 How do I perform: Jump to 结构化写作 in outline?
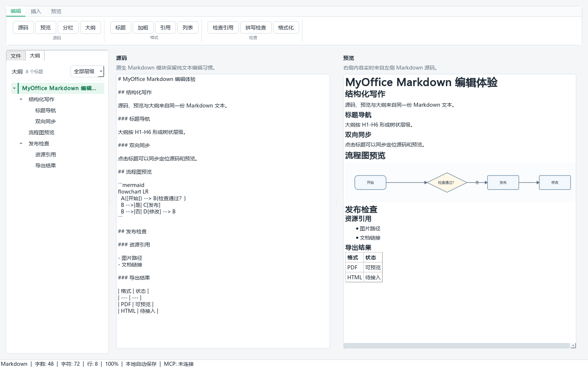pos(42,99)
